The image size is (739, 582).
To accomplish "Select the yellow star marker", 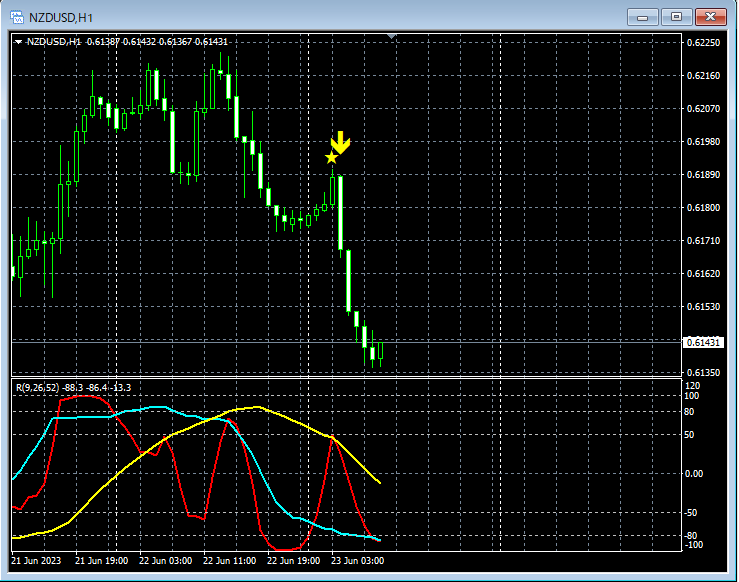I will (331, 158).
